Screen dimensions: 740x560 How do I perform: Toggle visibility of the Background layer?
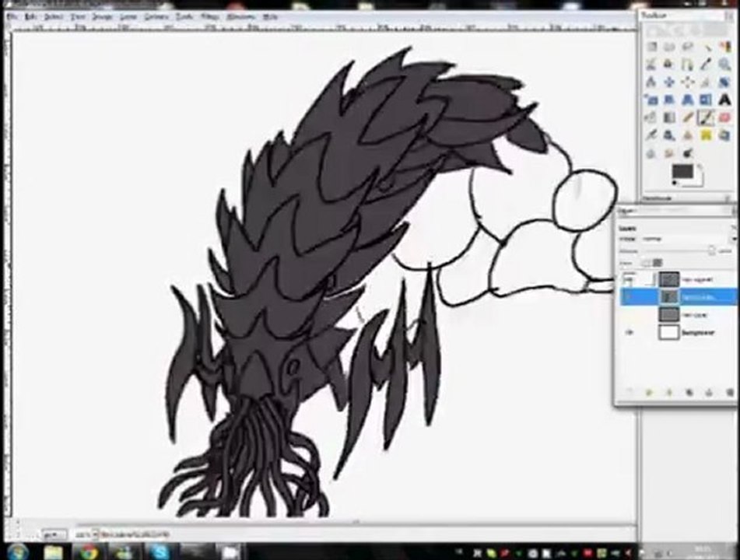click(x=629, y=333)
